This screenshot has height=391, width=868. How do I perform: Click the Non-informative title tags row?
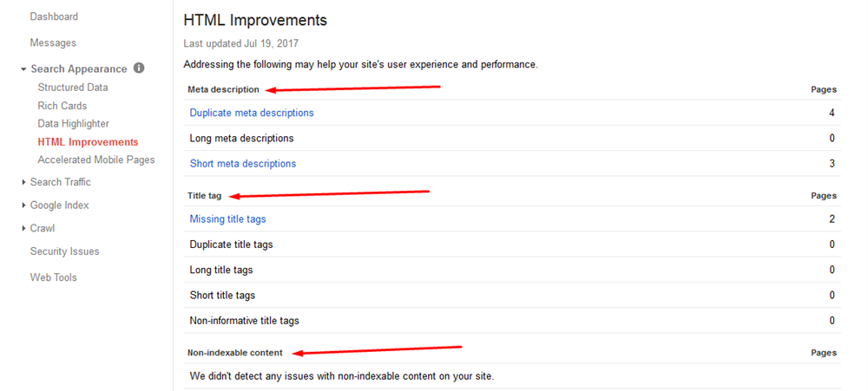[x=512, y=321]
